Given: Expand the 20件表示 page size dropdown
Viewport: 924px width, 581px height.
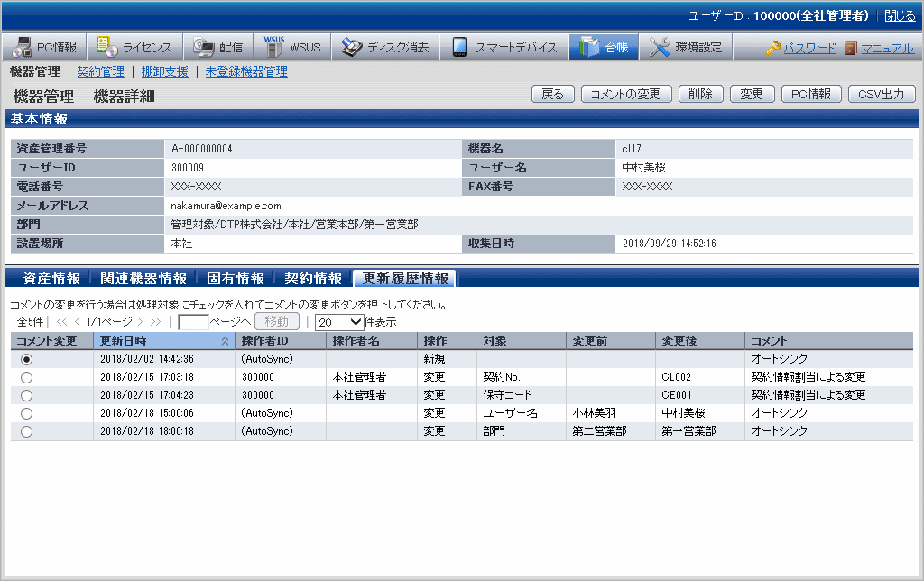Looking at the screenshot, I should [339, 321].
